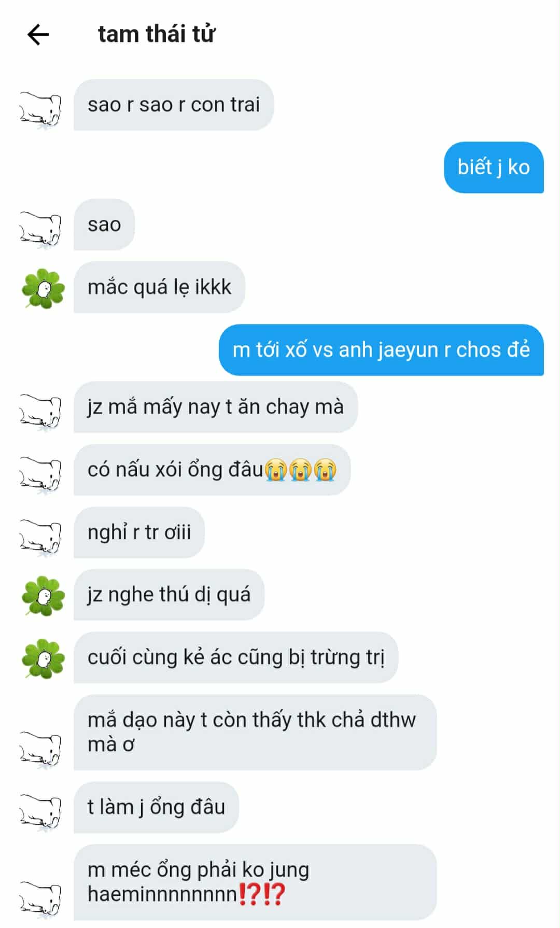
Task: Tap the 'm méc ổng phải ko jung' message
Action: coord(255,882)
